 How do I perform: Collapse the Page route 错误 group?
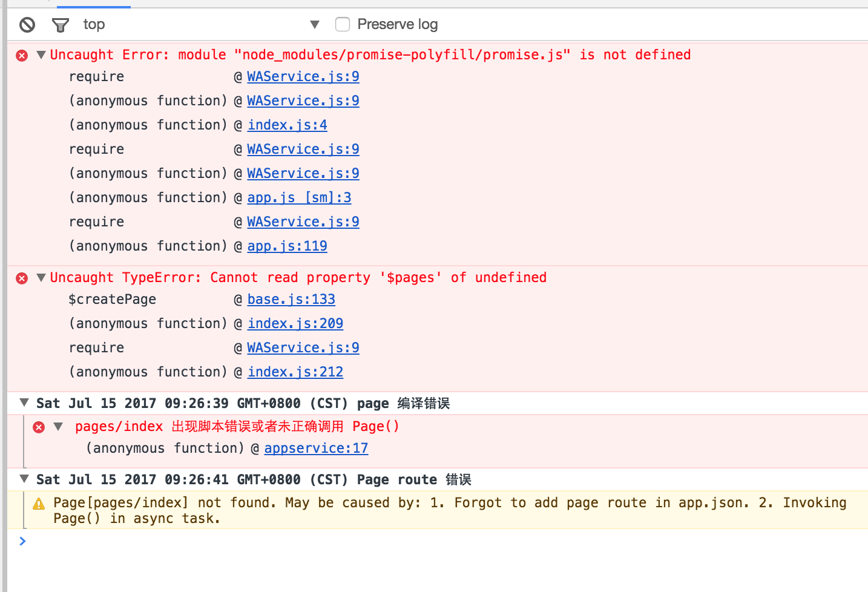click(23, 479)
